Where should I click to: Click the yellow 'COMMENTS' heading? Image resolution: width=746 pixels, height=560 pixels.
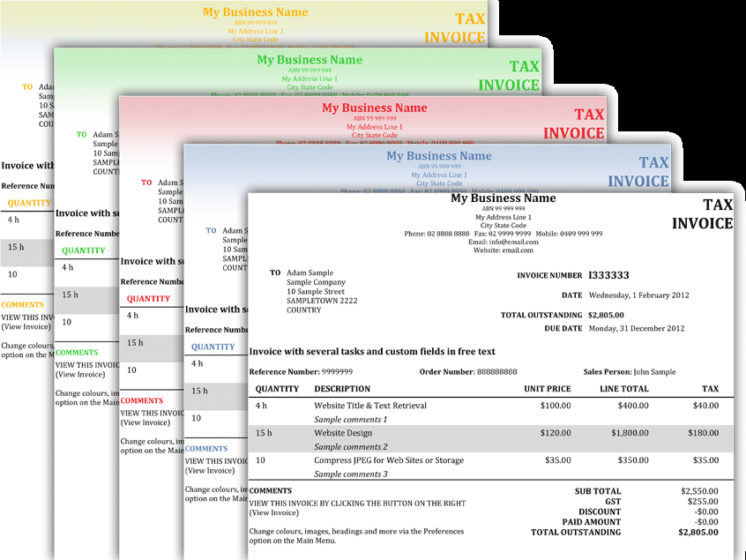(x=22, y=305)
